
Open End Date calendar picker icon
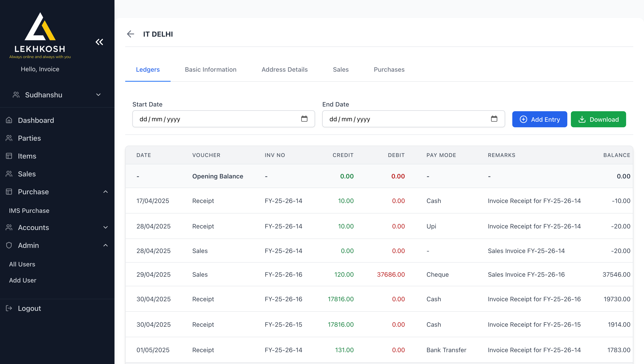tap(494, 119)
